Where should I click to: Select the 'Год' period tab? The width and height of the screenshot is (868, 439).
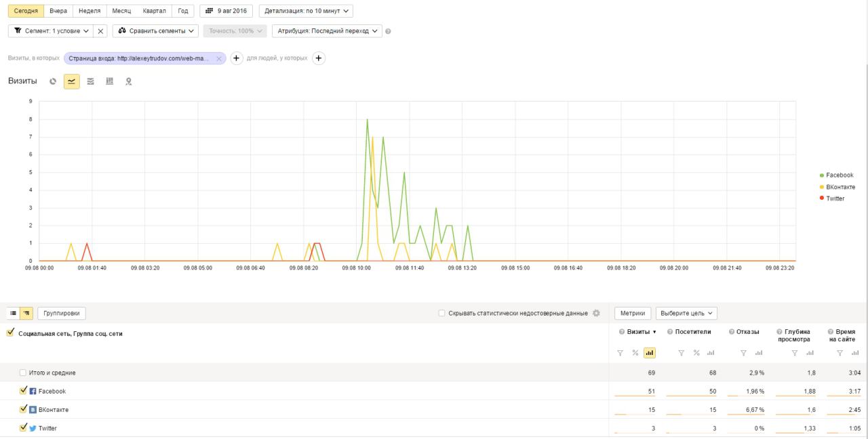coord(183,11)
